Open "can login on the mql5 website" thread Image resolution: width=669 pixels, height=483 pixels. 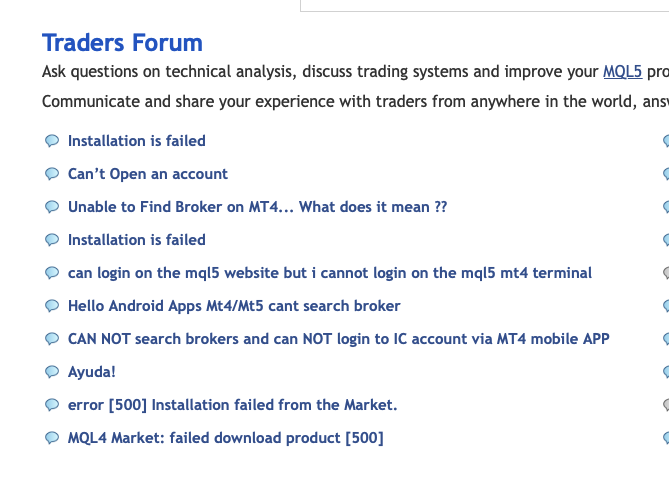[x=330, y=273]
